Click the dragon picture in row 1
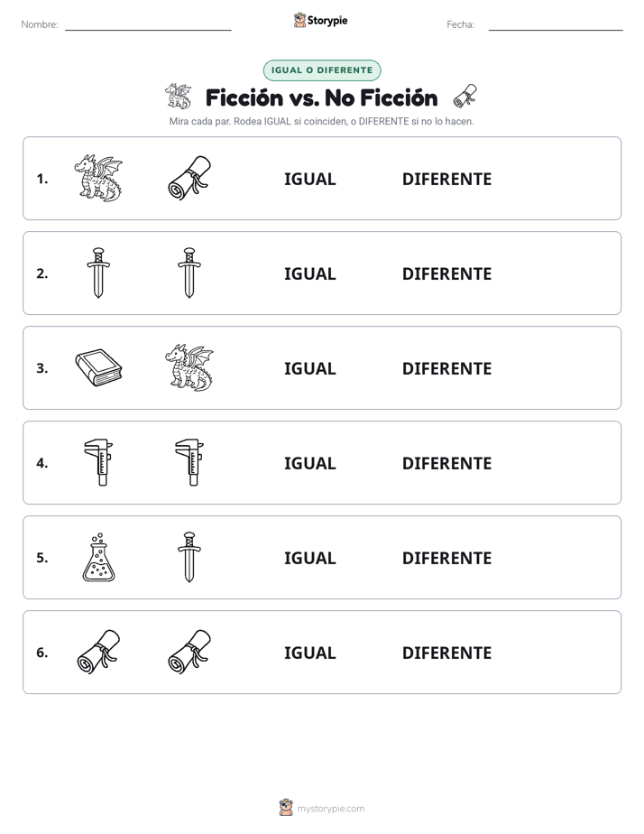The height and width of the screenshot is (834, 644). (x=98, y=178)
